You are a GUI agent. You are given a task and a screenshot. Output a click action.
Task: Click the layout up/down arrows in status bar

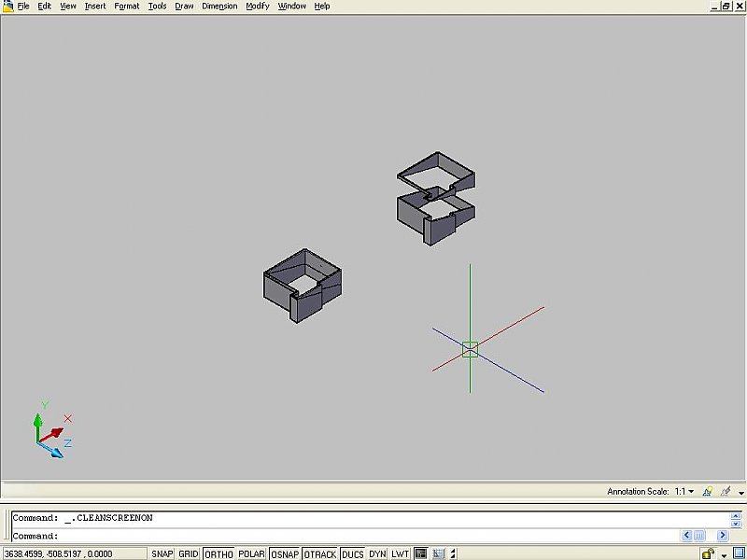point(453,553)
